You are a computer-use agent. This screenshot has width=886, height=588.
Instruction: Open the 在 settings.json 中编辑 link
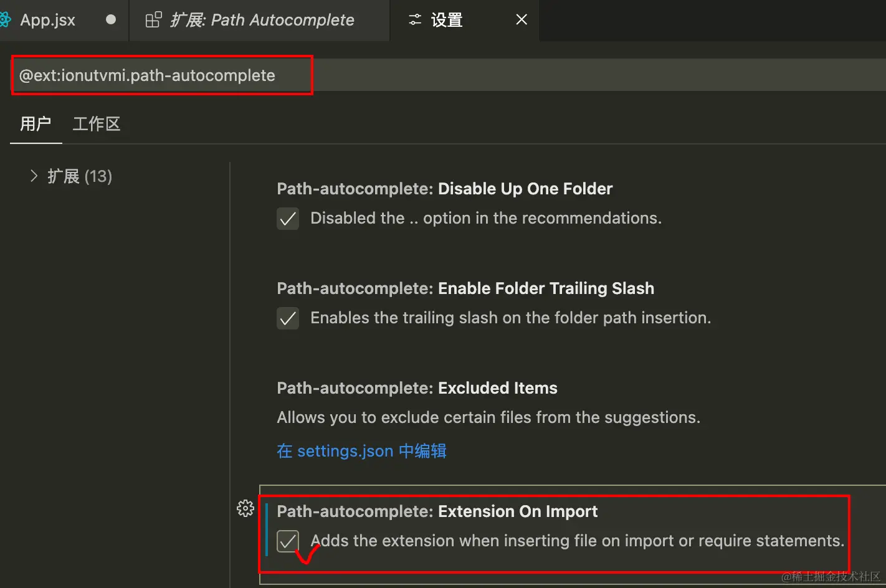[x=361, y=451]
